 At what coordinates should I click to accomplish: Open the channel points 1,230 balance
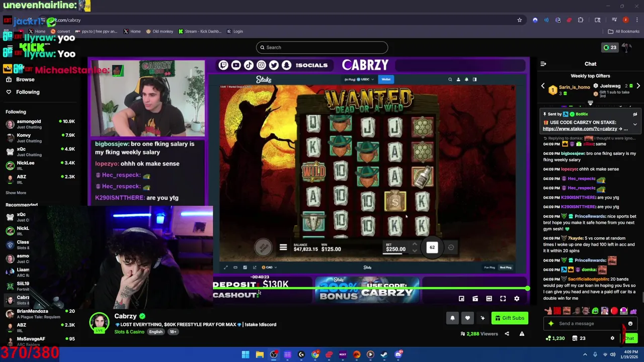tap(556, 338)
